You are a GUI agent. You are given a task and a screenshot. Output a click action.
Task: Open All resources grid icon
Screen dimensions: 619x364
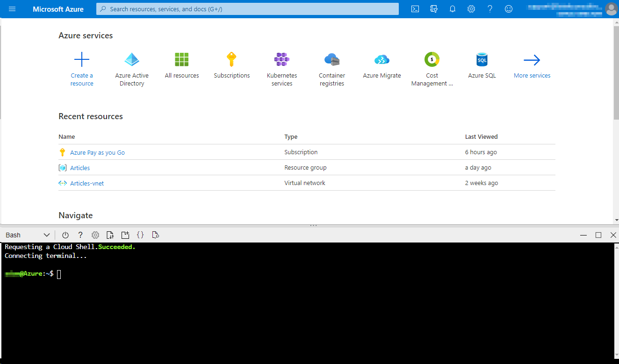pos(182,59)
